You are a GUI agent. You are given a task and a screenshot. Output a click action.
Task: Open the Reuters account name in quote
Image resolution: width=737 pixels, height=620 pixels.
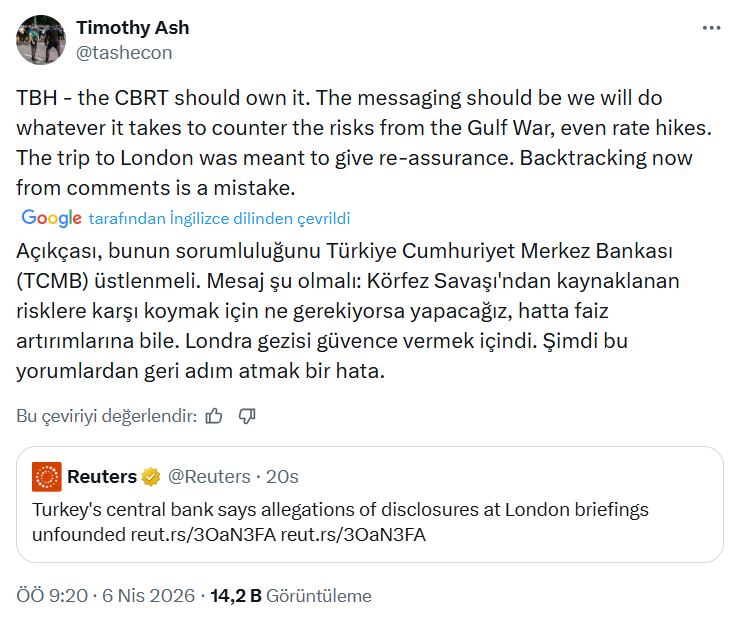click(x=101, y=476)
